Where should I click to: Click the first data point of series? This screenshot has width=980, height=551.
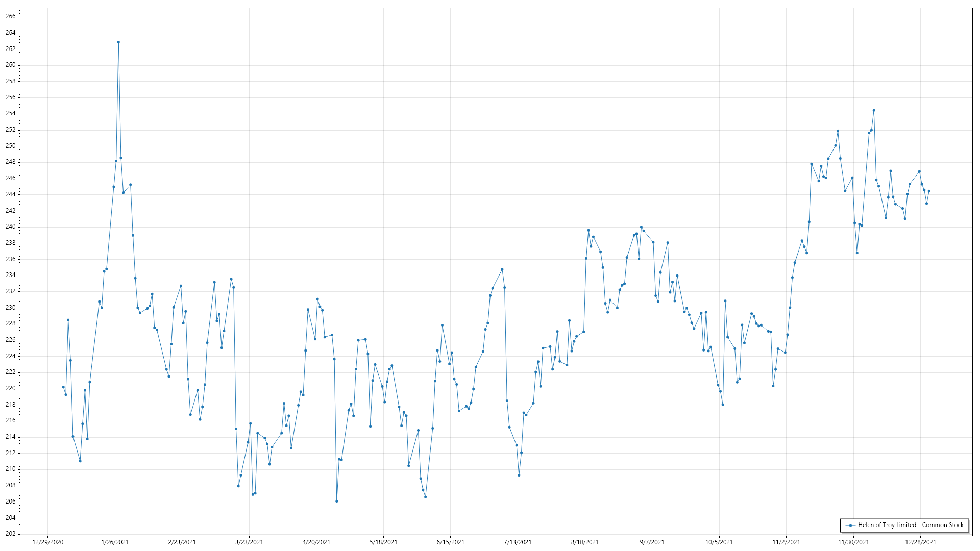click(x=63, y=387)
